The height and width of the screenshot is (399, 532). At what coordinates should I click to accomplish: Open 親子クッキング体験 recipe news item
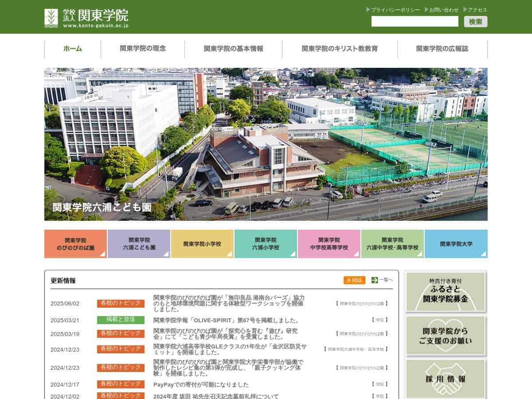(228, 368)
